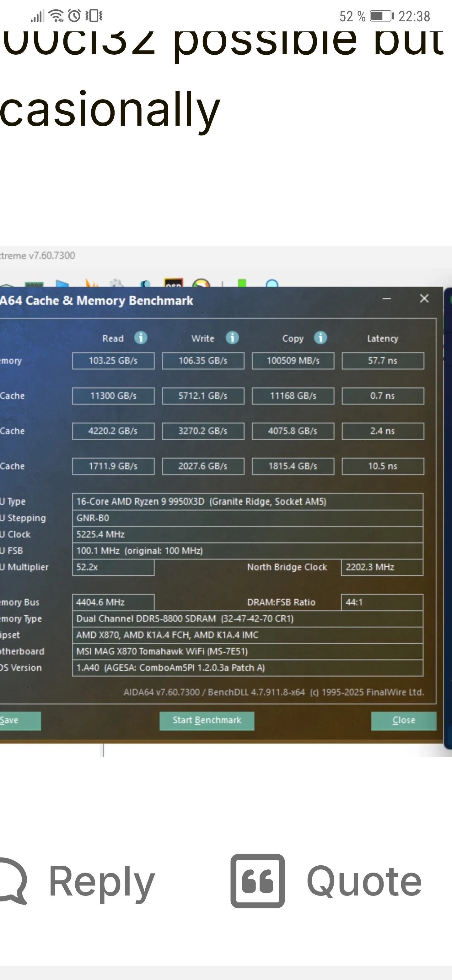
Task: Select cache latency 10.5 ns
Action: click(383, 466)
